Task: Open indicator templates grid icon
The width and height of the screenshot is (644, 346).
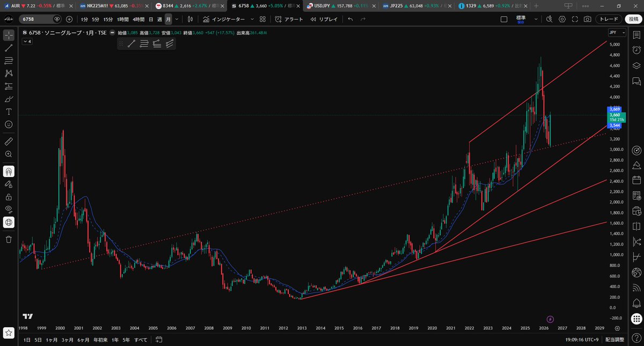Action: pos(262,19)
